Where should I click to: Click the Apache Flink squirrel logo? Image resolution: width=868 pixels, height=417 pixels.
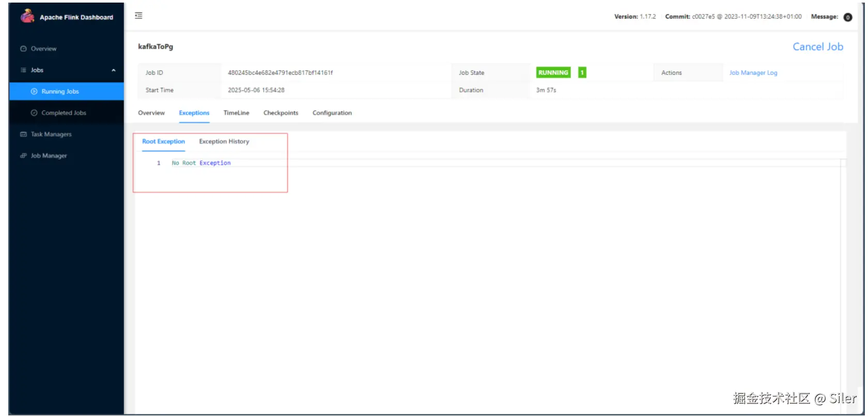[x=27, y=16]
